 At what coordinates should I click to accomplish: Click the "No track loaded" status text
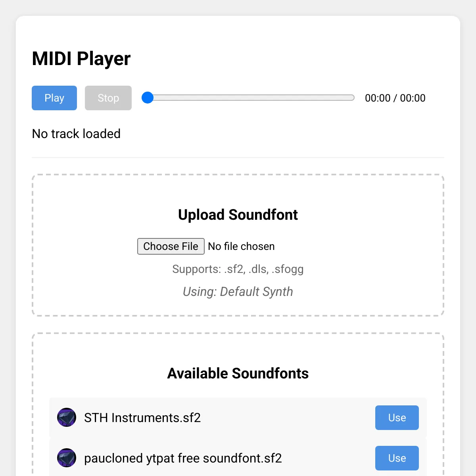click(76, 134)
